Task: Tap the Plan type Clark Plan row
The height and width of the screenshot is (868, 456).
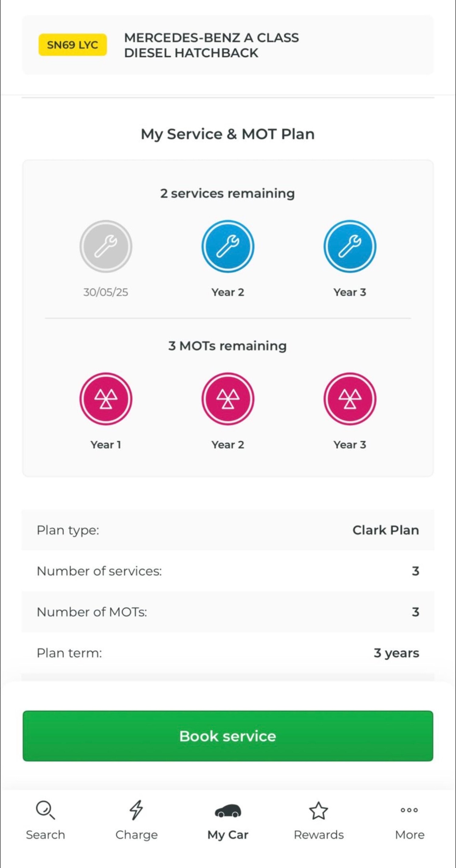Action: tap(228, 530)
